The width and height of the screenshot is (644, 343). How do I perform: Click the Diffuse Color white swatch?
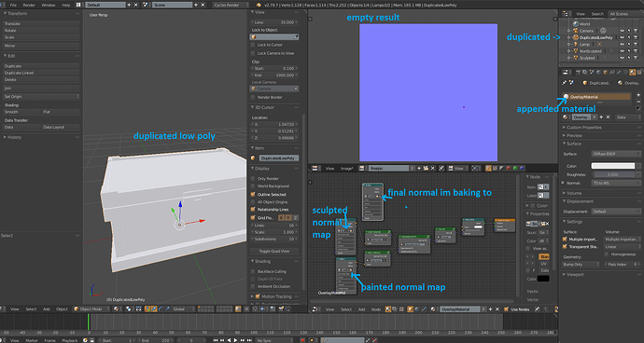point(613,166)
